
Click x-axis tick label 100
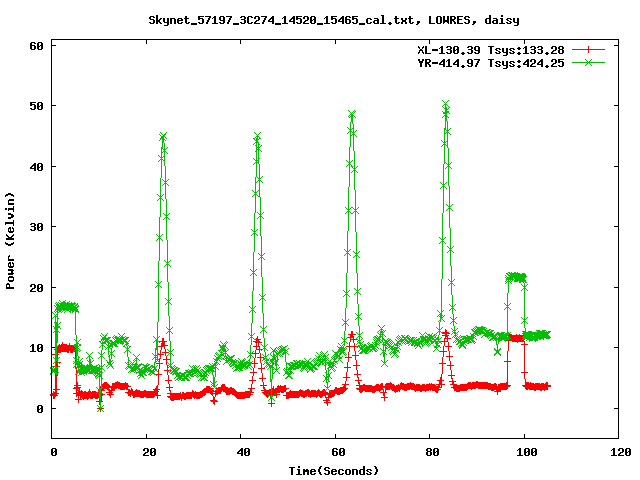tap(526, 452)
